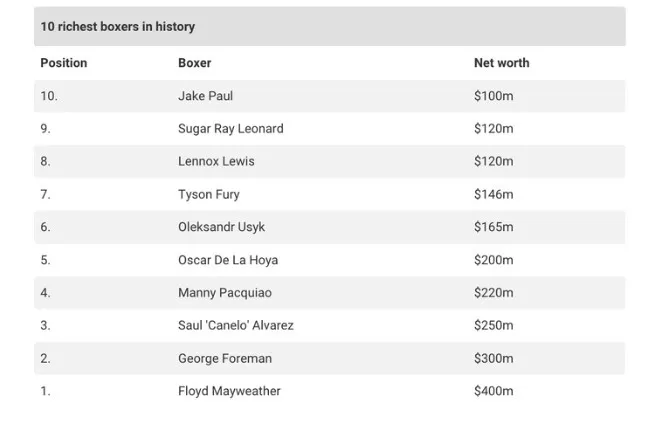
Task: Select Saul 'Canelo' Alvarez in the list
Action: (x=236, y=325)
